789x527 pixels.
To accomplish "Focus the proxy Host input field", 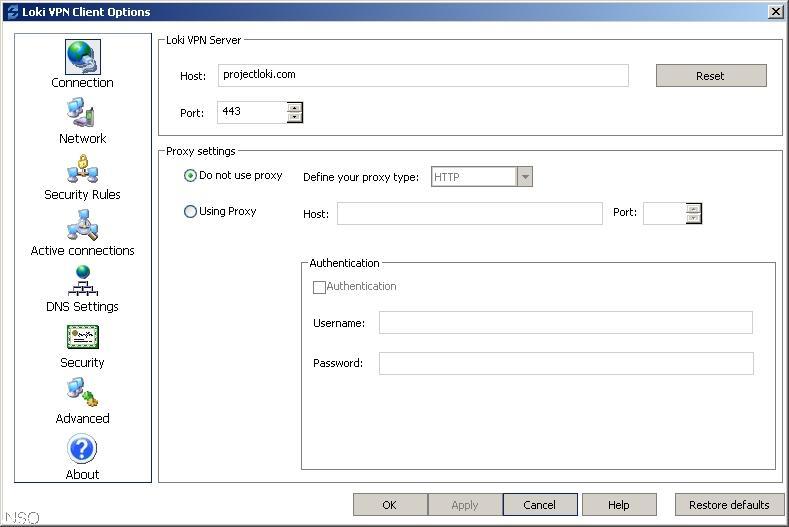I will (469, 213).
